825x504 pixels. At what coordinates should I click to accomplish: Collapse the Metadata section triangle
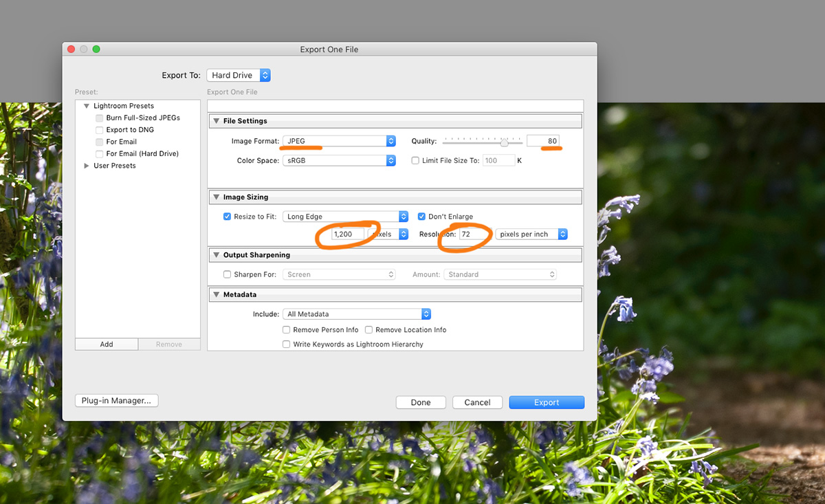pyautogui.click(x=215, y=295)
